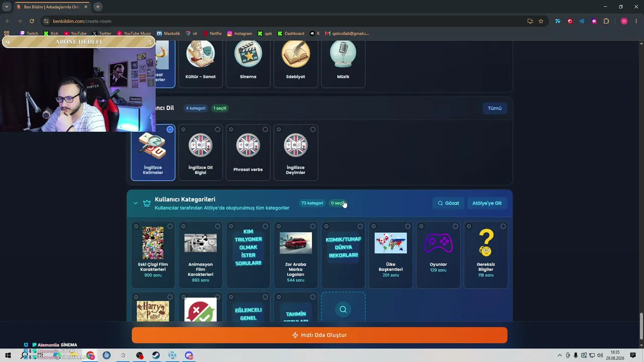View info for Gereksiz Bilgiler category

click(x=469, y=226)
